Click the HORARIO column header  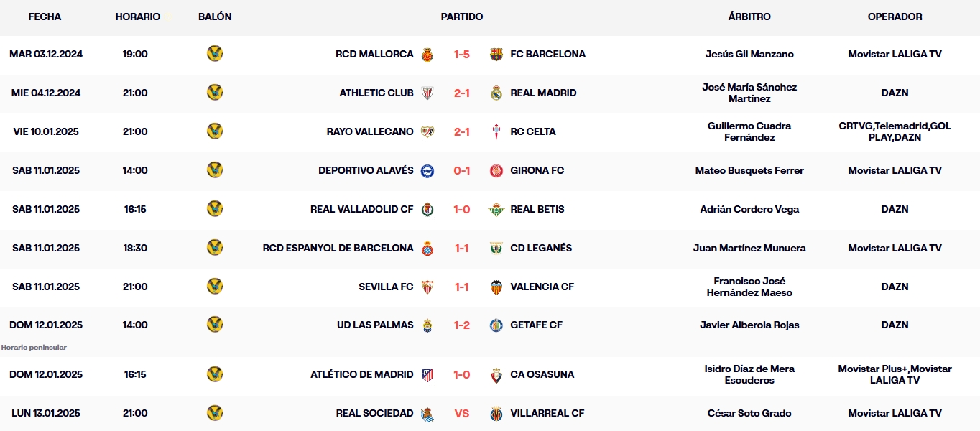tap(138, 17)
